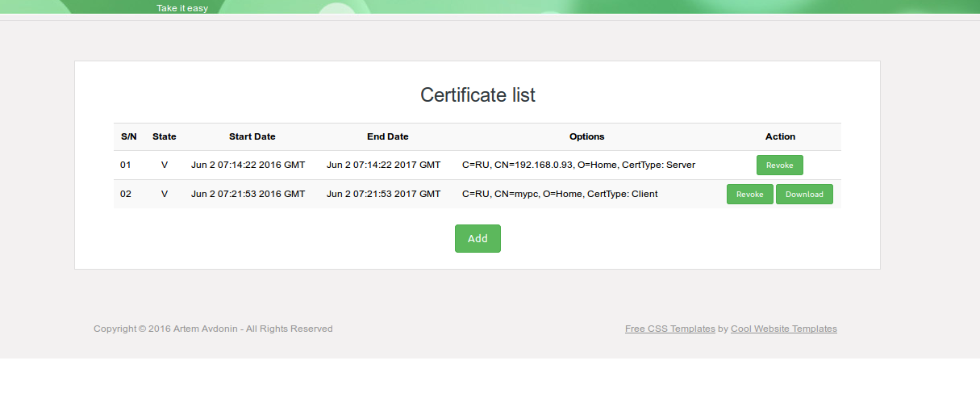Click the Options column header
Viewport: 980px width, 394px height.
coord(586,136)
